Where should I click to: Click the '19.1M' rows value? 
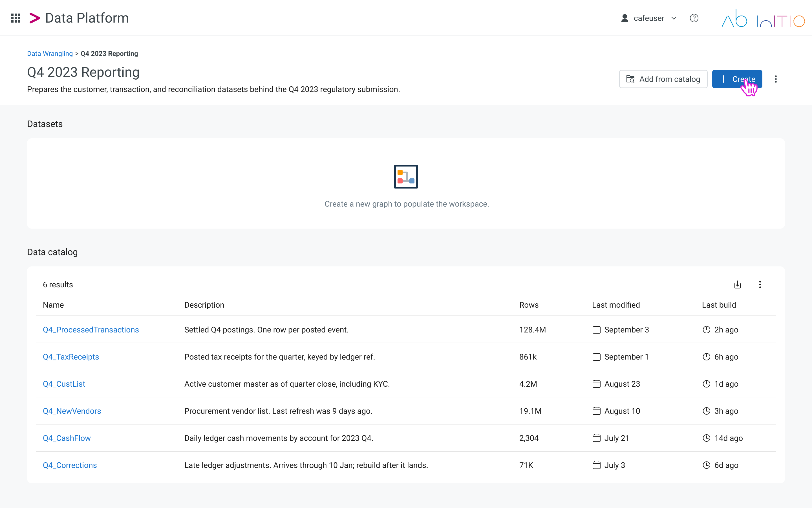pos(530,411)
